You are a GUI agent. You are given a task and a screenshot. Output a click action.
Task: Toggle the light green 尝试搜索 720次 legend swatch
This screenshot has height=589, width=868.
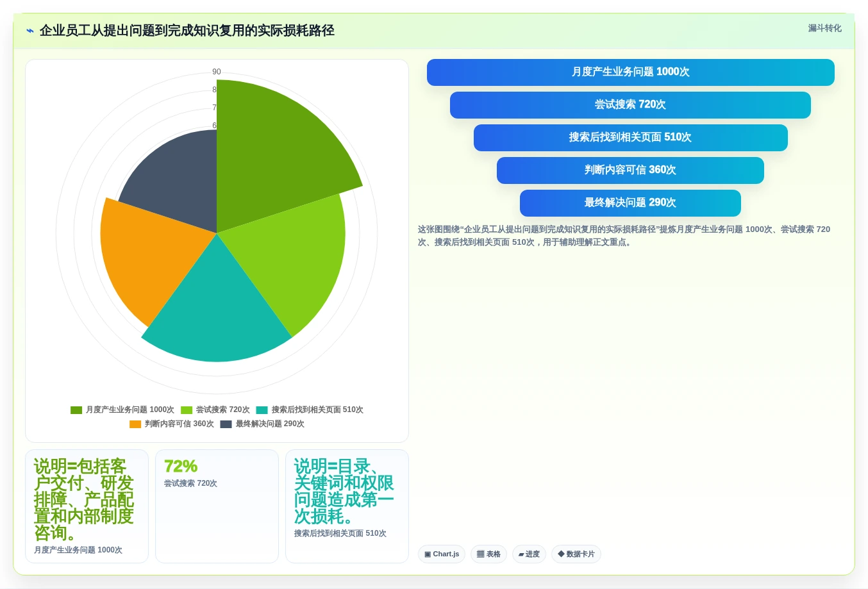[187, 410]
